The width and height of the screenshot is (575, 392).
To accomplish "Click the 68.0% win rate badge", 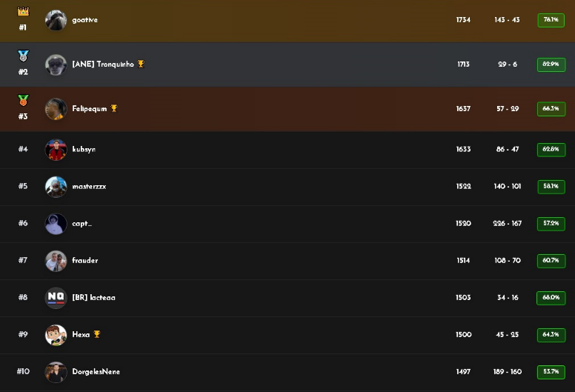I will pyautogui.click(x=551, y=298).
